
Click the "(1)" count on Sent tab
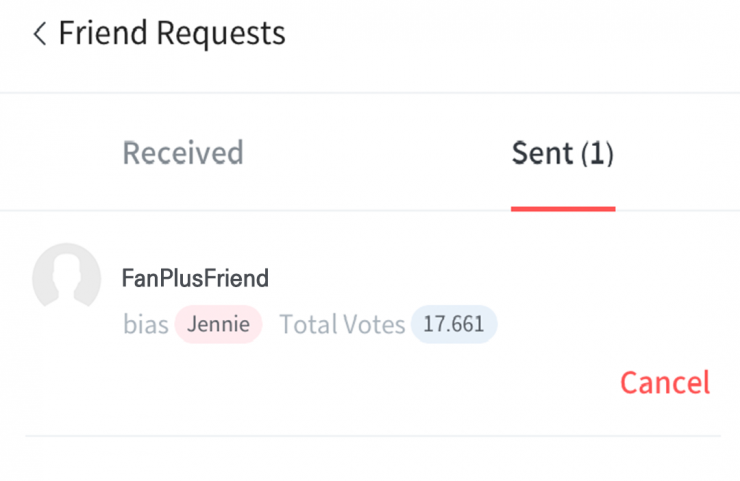click(x=597, y=153)
